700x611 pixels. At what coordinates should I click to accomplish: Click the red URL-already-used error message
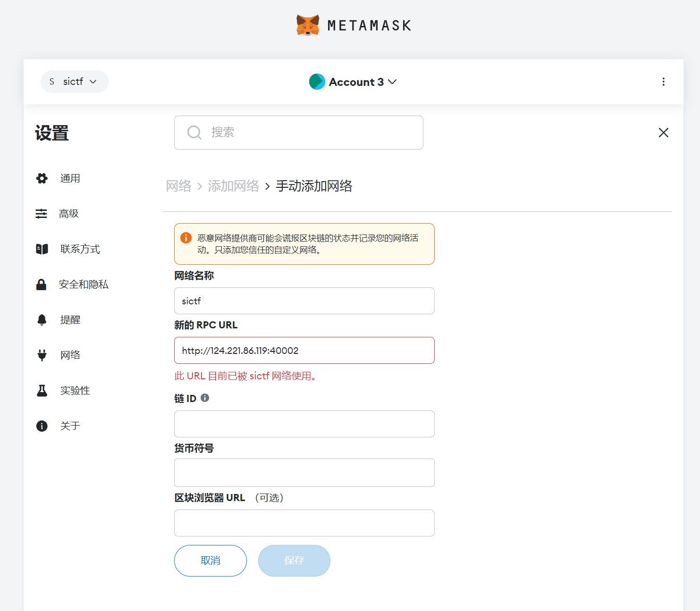[x=245, y=376]
